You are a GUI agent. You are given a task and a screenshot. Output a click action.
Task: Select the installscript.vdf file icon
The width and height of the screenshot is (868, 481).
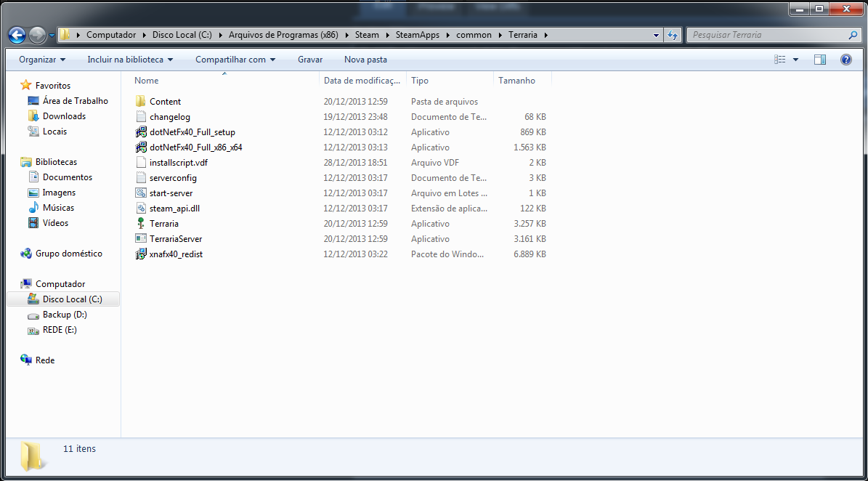141,163
